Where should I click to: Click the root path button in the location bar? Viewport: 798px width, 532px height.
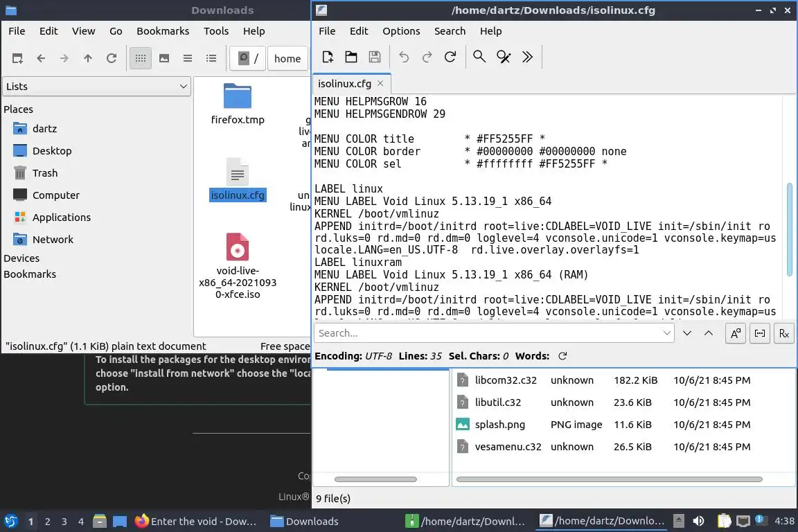pyautogui.click(x=248, y=58)
